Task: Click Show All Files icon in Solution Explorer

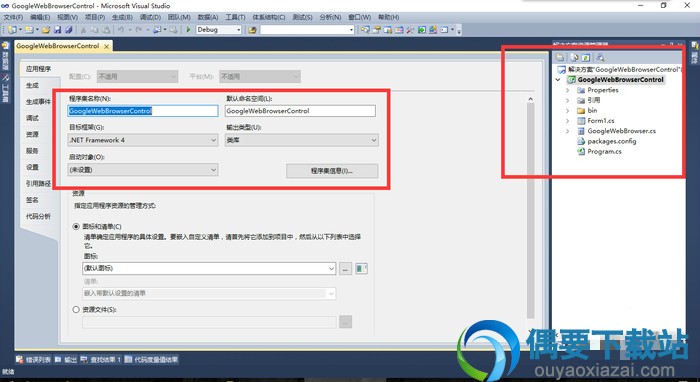Action: pos(574,58)
